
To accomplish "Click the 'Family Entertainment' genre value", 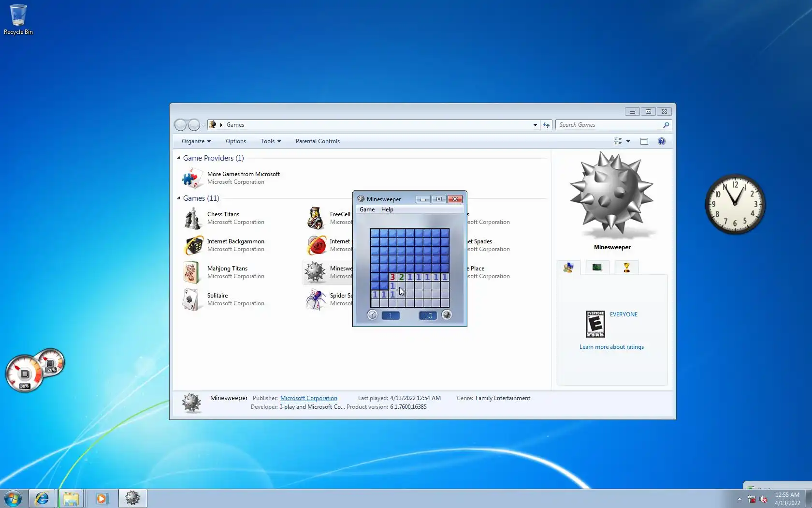I will coord(503,398).
